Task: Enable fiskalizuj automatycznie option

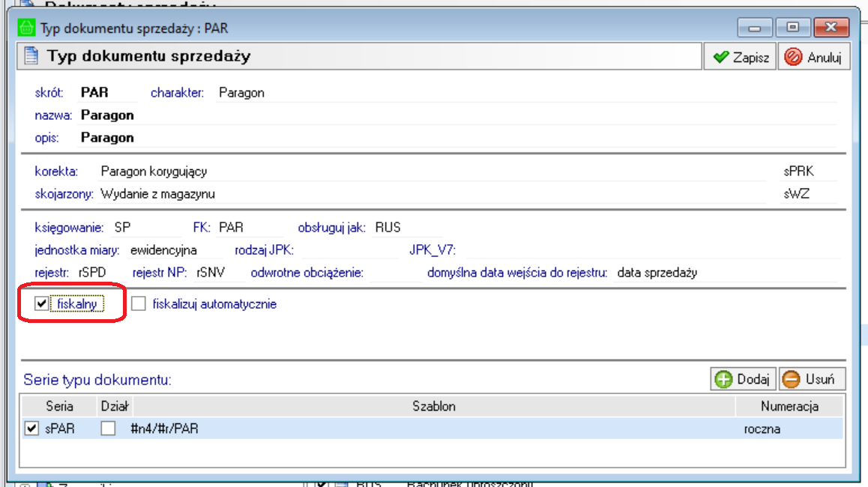Action: 138,304
